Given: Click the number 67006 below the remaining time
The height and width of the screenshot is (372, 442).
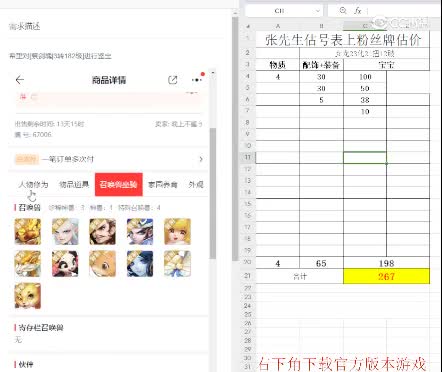Looking at the screenshot, I should click(x=42, y=135).
